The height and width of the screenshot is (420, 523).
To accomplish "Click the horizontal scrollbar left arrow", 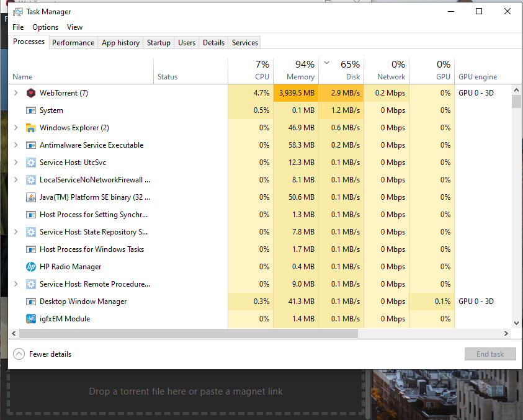I will click(x=14, y=333).
